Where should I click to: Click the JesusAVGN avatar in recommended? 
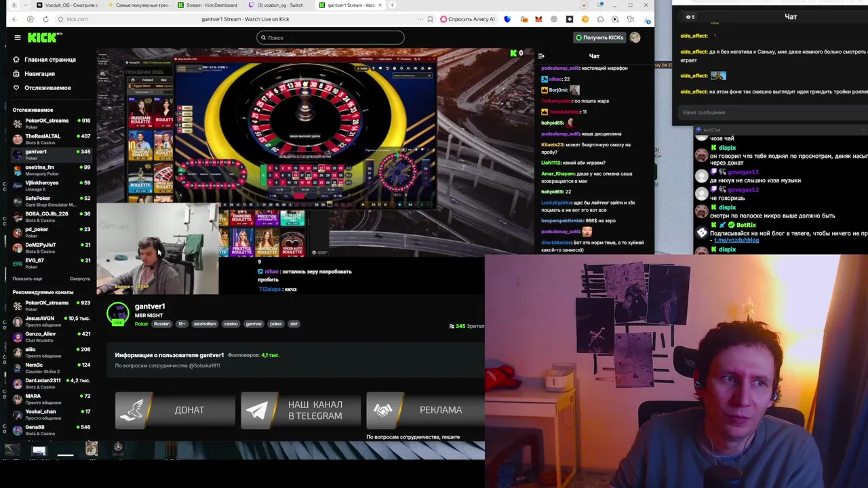pyautogui.click(x=18, y=321)
